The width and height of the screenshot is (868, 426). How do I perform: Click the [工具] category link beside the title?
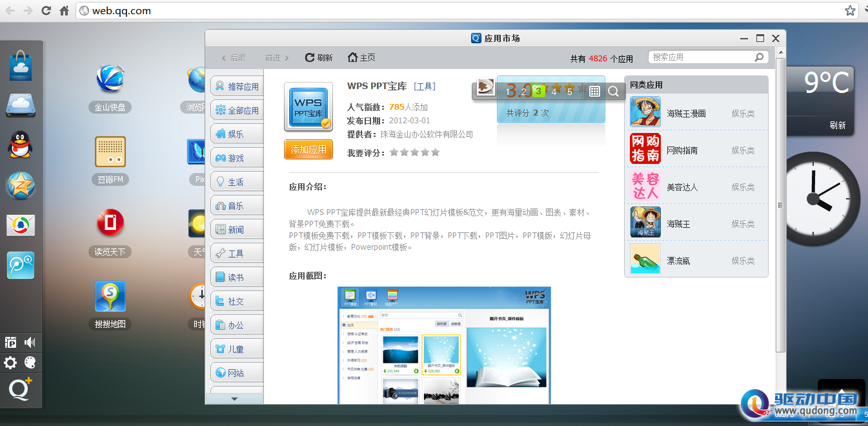(425, 86)
